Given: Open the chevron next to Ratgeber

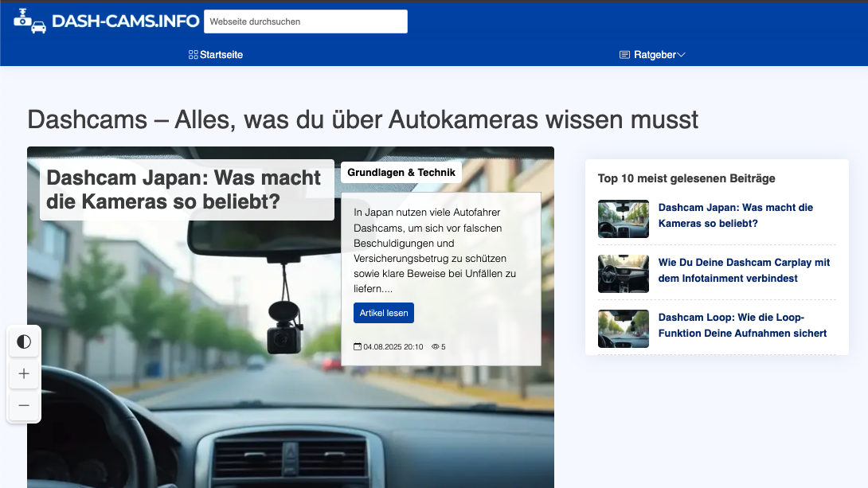Looking at the screenshot, I should tap(682, 55).
